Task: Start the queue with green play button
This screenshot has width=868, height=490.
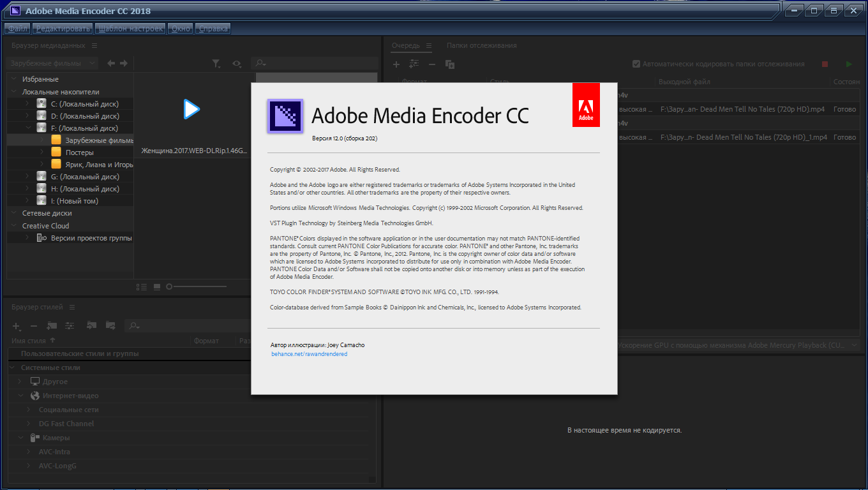Action: (849, 64)
